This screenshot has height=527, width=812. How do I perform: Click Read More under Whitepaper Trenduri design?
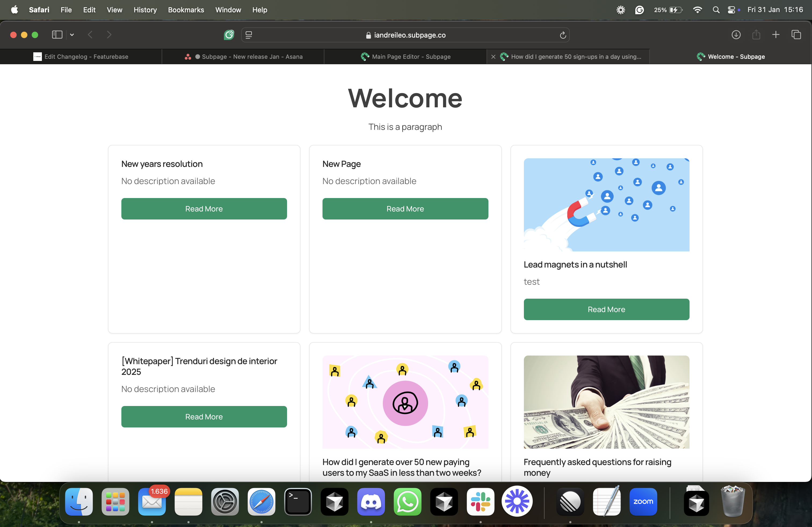(x=204, y=416)
